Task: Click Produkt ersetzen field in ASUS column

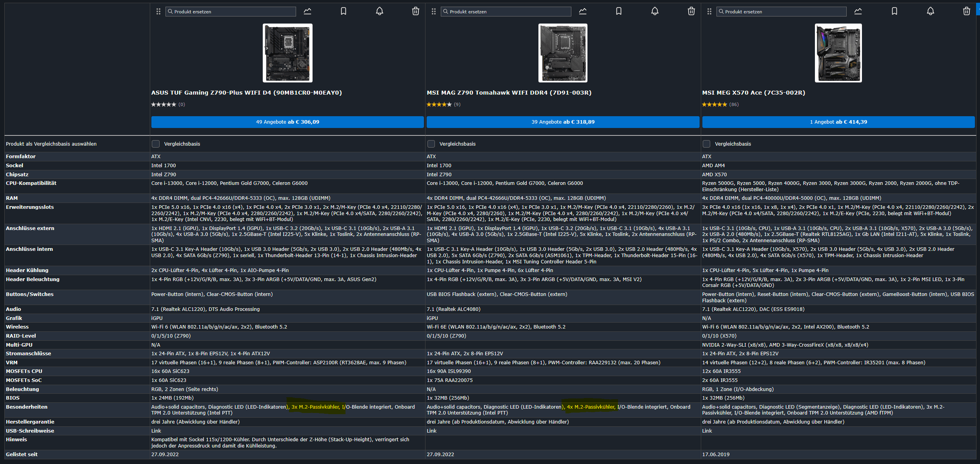Action: click(231, 11)
